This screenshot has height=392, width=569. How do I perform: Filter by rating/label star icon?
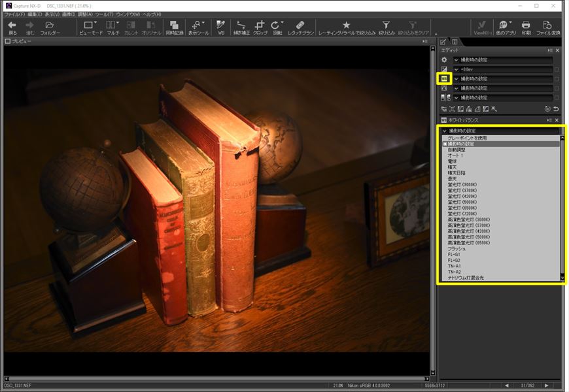347,25
